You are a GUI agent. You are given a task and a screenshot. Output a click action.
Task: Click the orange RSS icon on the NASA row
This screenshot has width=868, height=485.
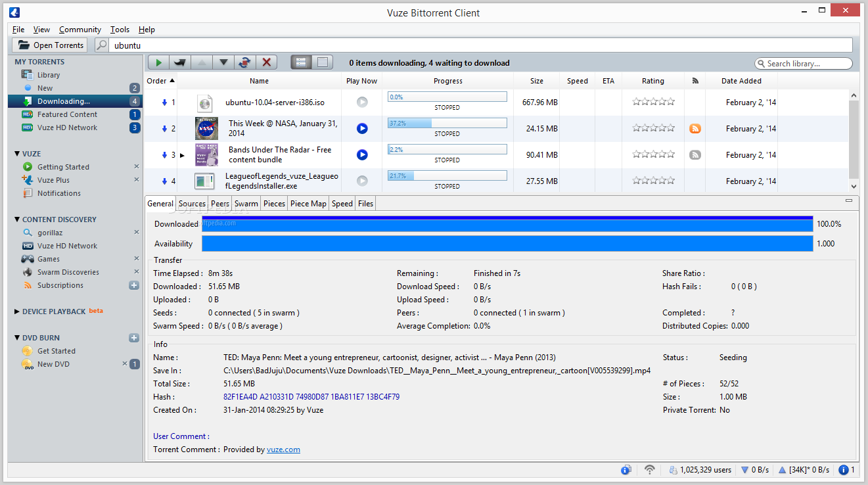[695, 129]
